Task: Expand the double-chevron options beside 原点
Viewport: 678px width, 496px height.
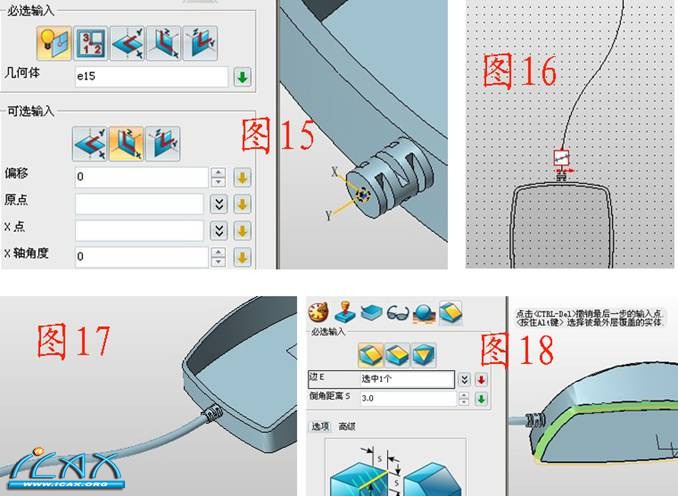Action: click(x=219, y=204)
